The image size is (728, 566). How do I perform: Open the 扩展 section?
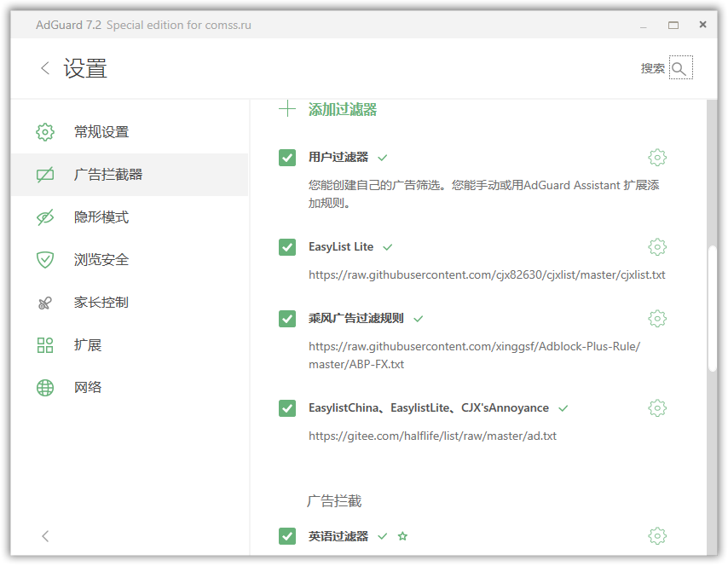pos(130,345)
